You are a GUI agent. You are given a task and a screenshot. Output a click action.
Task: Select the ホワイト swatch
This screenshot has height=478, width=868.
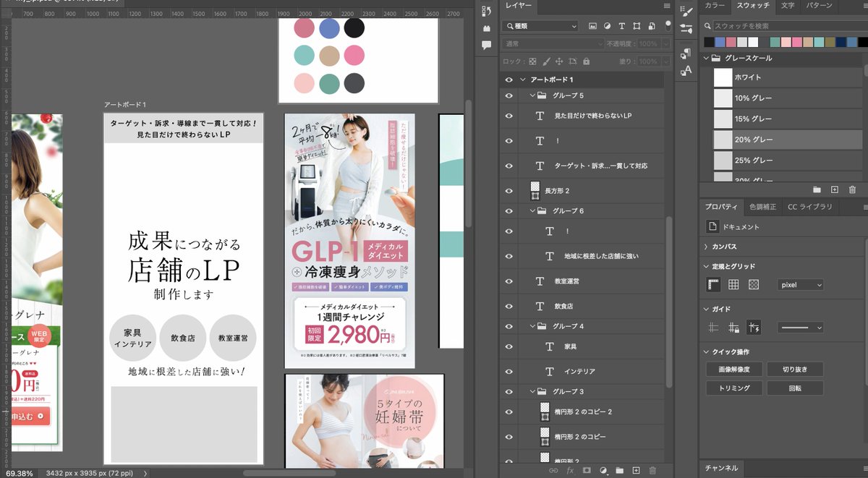pyautogui.click(x=723, y=77)
